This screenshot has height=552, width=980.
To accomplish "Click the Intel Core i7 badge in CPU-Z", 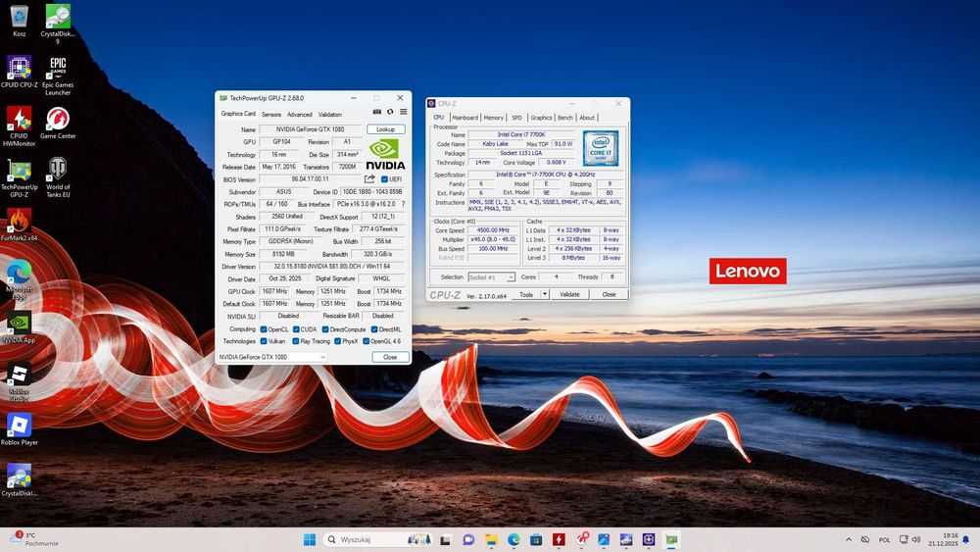I will pyautogui.click(x=601, y=148).
